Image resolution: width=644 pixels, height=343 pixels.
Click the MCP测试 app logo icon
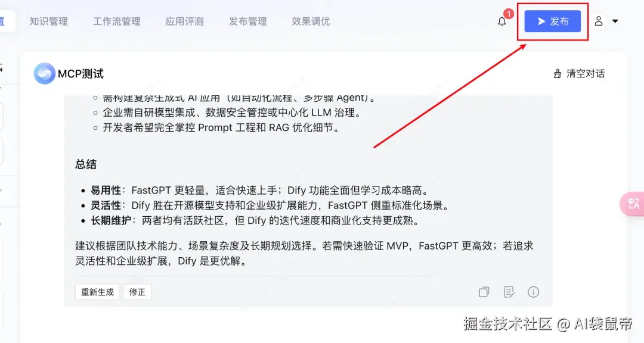[44, 74]
